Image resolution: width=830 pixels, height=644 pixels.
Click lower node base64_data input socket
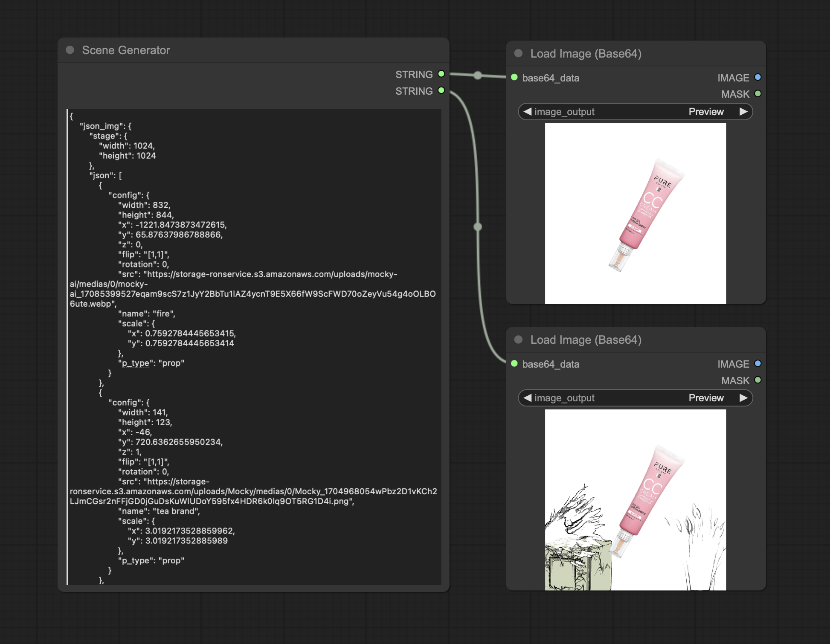click(x=514, y=363)
